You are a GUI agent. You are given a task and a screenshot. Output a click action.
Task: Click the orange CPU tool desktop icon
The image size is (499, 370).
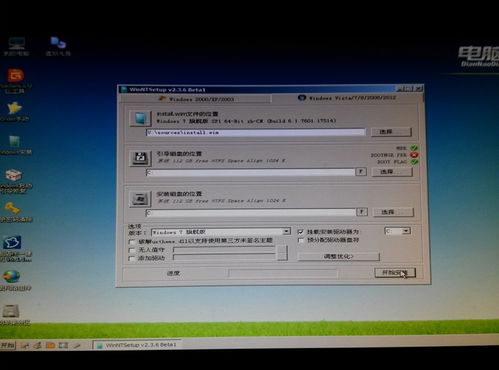click(x=15, y=81)
